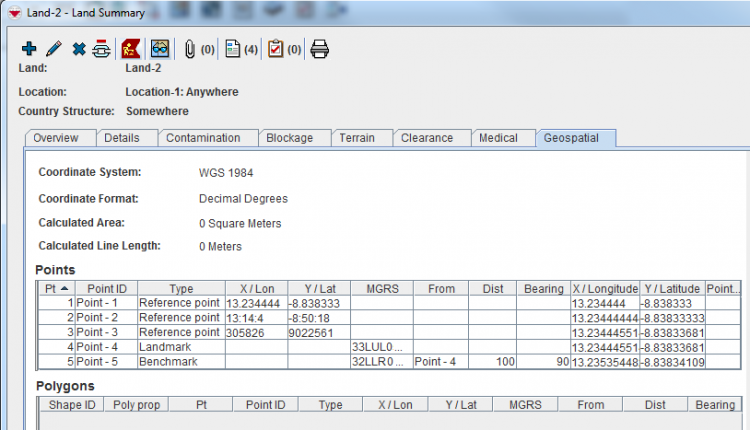Click the clipboard checkmark icon

click(275, 48)
